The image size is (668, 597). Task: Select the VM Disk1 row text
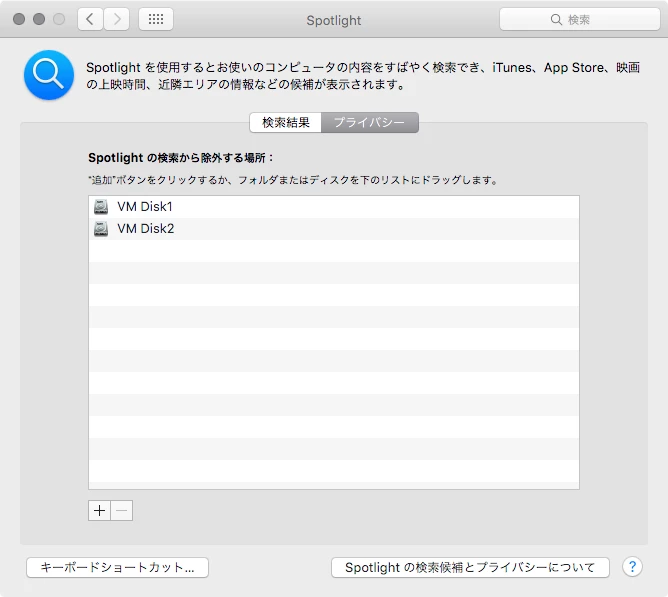click(x=145, y=207)
